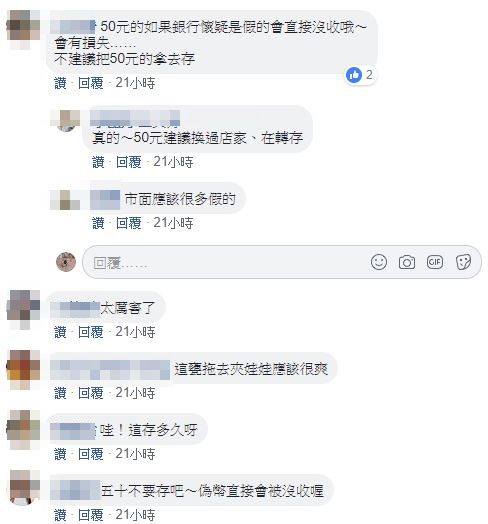The height and width of the screenshot is (524, 488).
Task: View like reactions on first comment
Action: (x=359, y=75)
